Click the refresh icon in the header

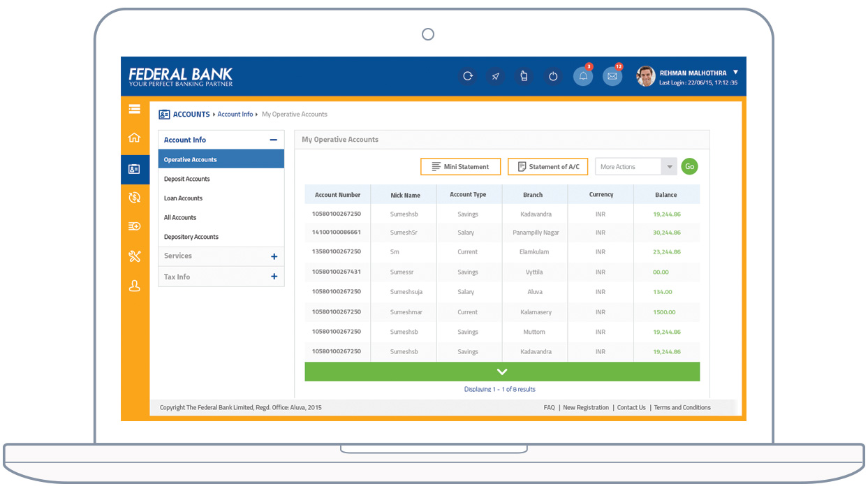[468, 76]
